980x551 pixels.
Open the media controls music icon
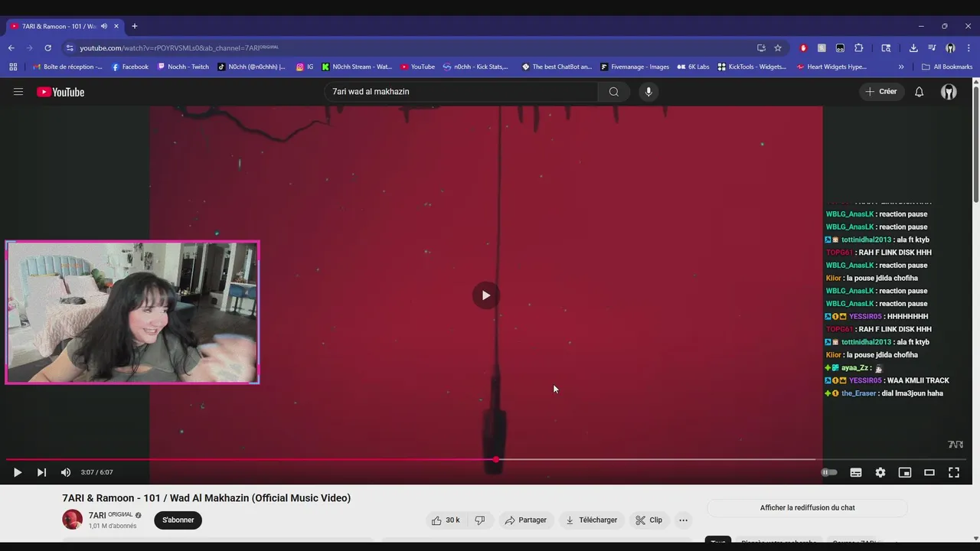932,47
